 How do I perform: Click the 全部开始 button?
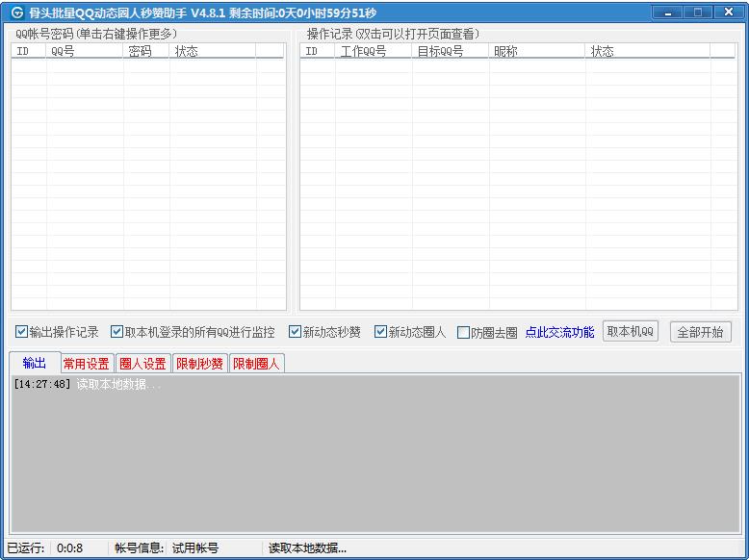pyautogui.click(x=700, y=332)
